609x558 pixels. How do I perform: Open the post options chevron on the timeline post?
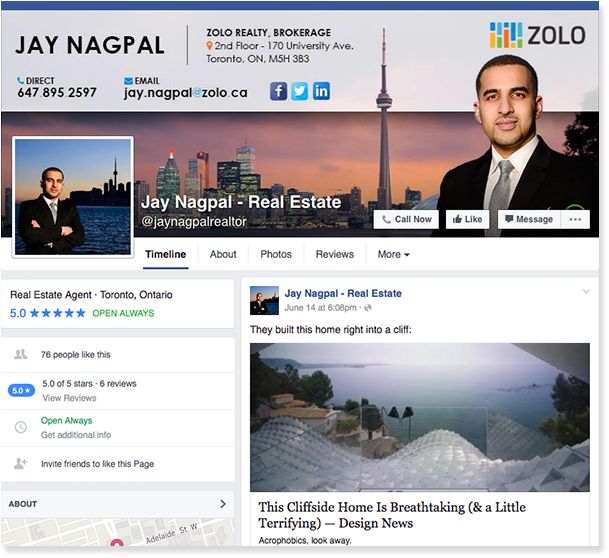click(x=586, y=291)
